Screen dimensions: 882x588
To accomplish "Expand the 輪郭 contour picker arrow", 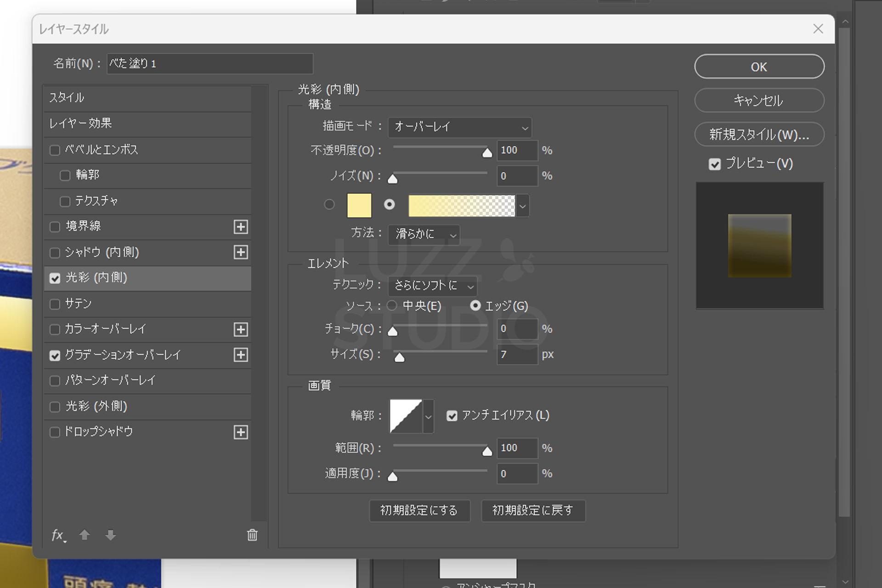I will (x=428, y=416).
